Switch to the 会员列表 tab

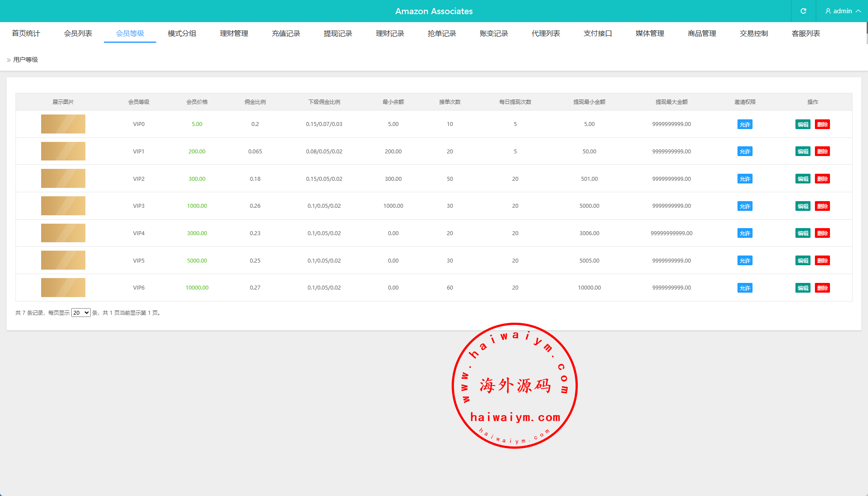78,34
